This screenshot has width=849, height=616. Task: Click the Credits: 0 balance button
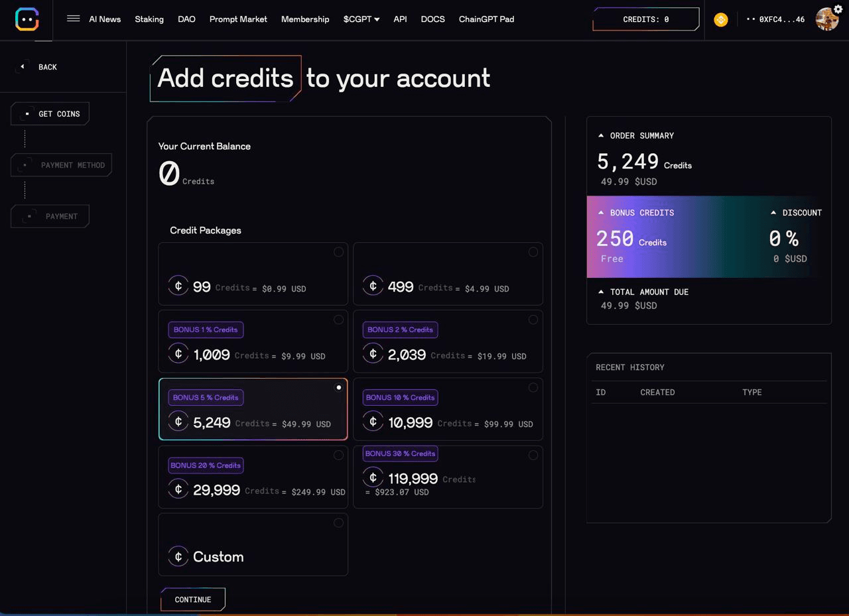pos(645,19)
